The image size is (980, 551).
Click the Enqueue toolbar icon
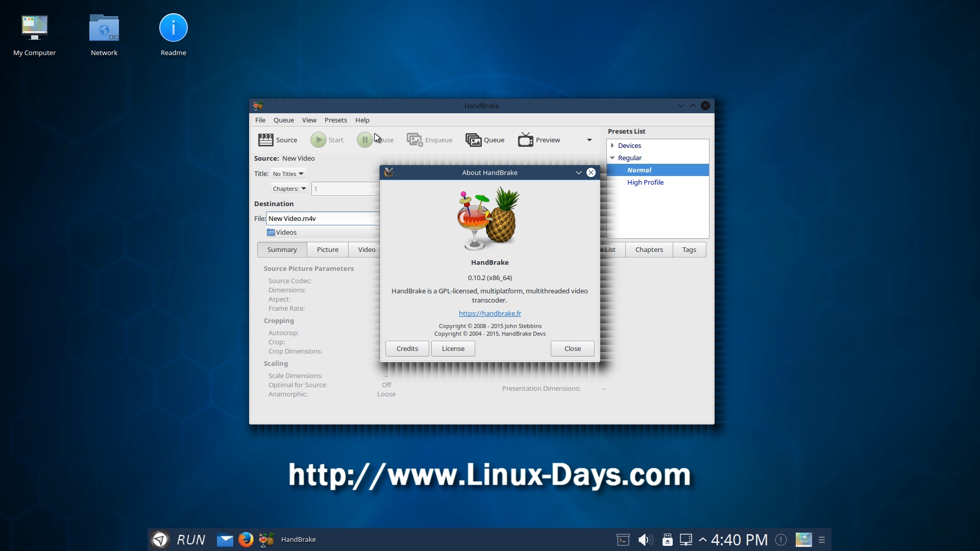414,140
